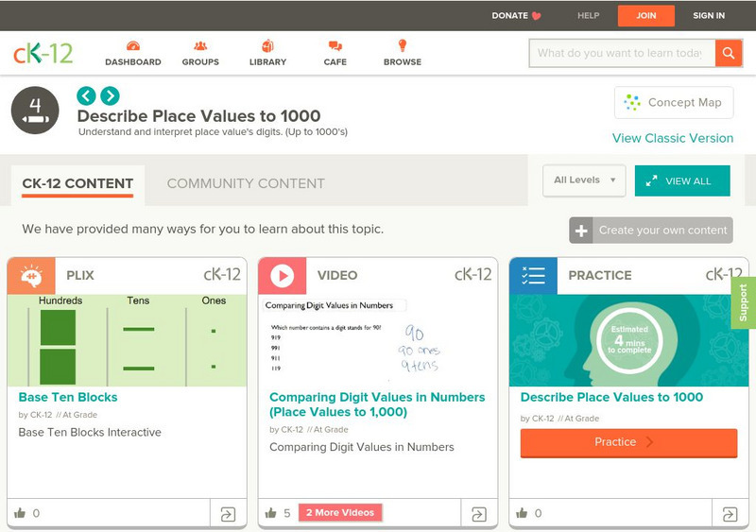756x532 pixels.
Task: Click the View All button
Action: 682,180
